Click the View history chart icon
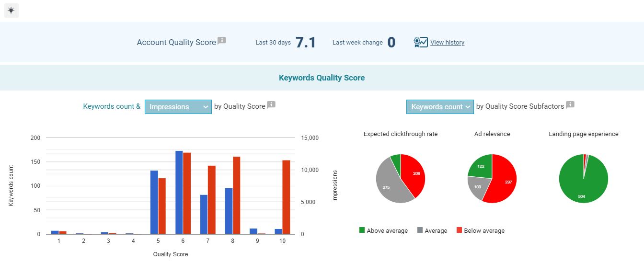This screenshot has height=263, width=644. 420,42
